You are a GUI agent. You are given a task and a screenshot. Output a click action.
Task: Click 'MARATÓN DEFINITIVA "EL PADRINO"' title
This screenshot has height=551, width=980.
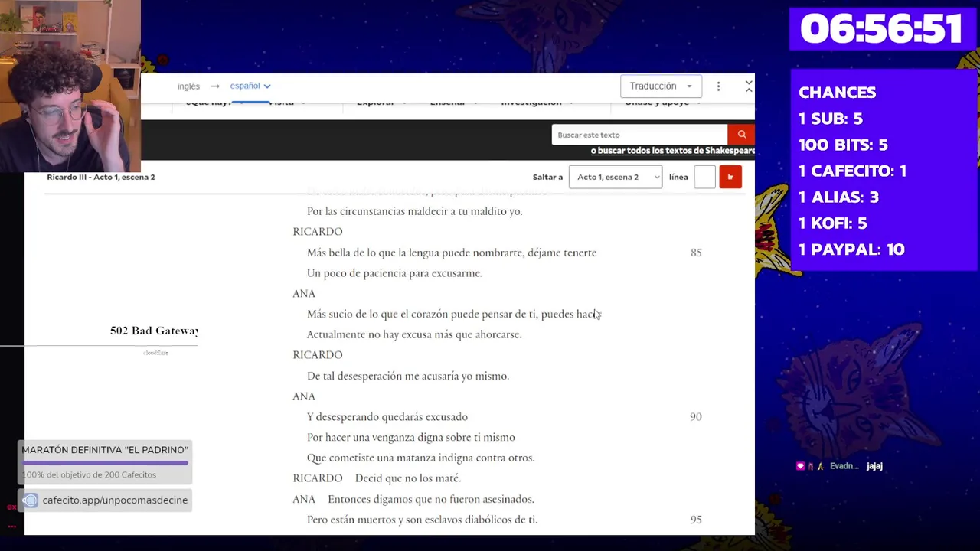(105, 450)
